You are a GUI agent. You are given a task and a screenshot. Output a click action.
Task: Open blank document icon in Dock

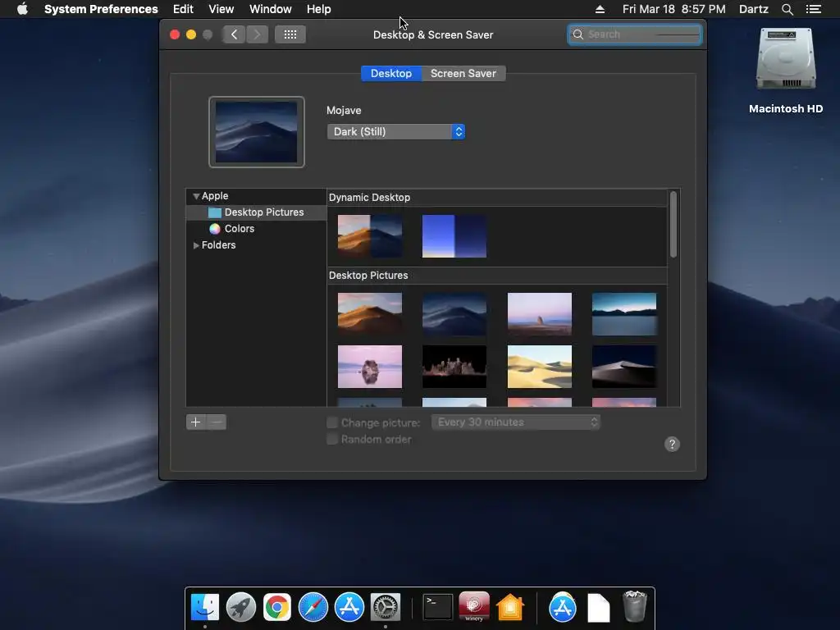coord(598,608)
